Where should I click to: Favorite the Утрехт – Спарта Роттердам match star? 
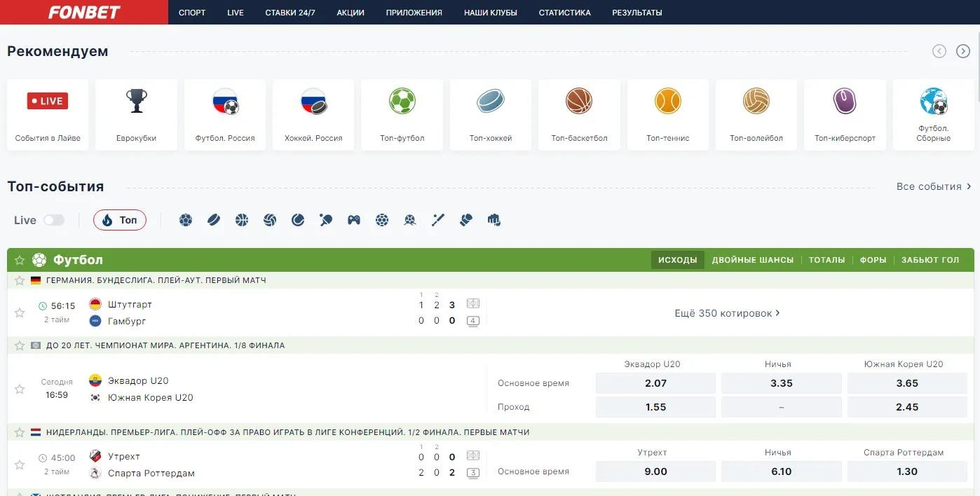click(x=20, y=464)
